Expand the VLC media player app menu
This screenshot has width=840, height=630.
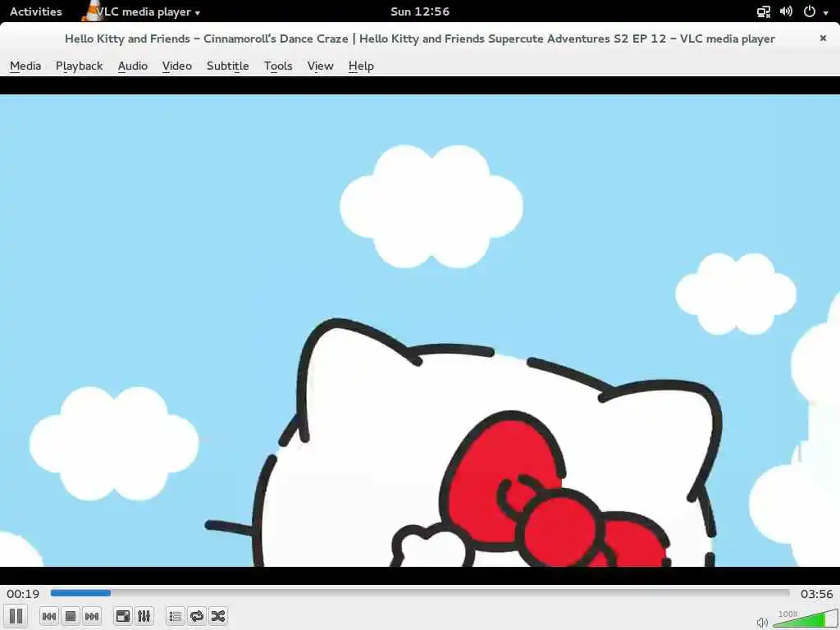[x=141, y=11]
